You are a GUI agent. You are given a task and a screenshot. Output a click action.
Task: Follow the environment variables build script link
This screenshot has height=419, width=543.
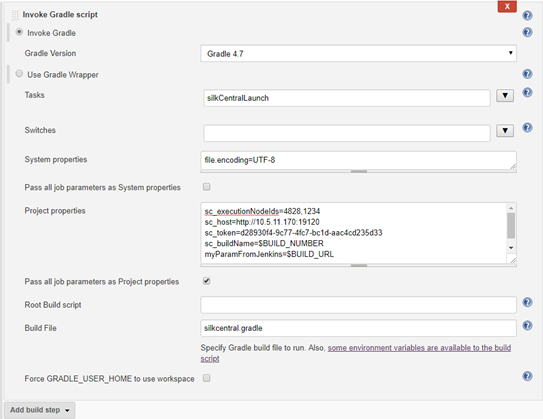(356, 353)
